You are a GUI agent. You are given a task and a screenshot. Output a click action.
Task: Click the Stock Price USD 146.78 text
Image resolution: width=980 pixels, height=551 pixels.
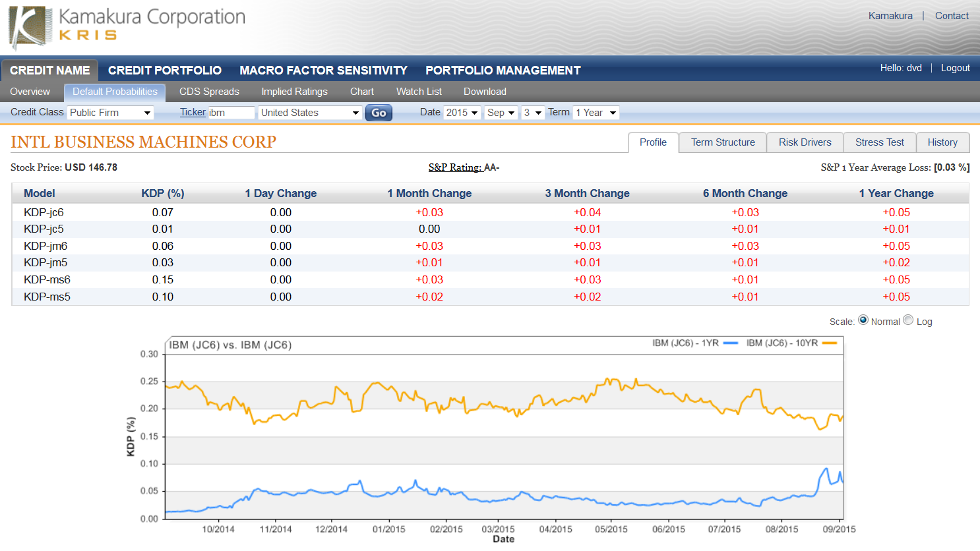tap(64, 167)
